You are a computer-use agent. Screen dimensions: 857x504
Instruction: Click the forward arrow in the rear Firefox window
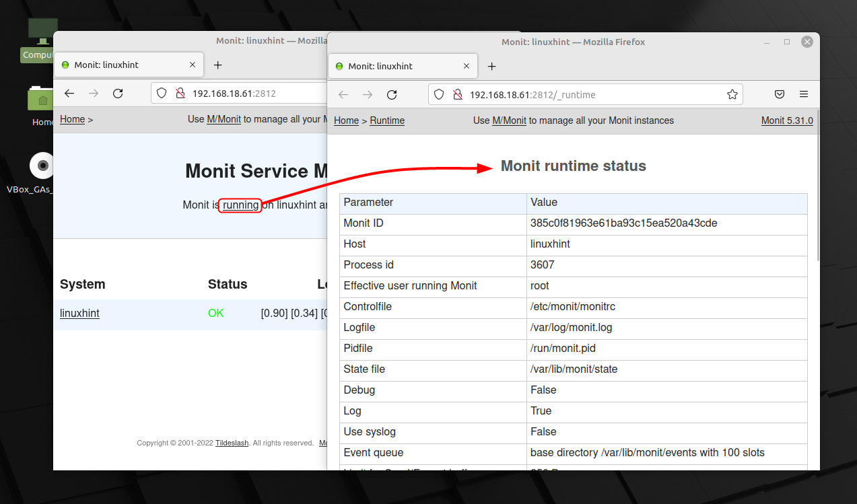(x=94, y=94)
